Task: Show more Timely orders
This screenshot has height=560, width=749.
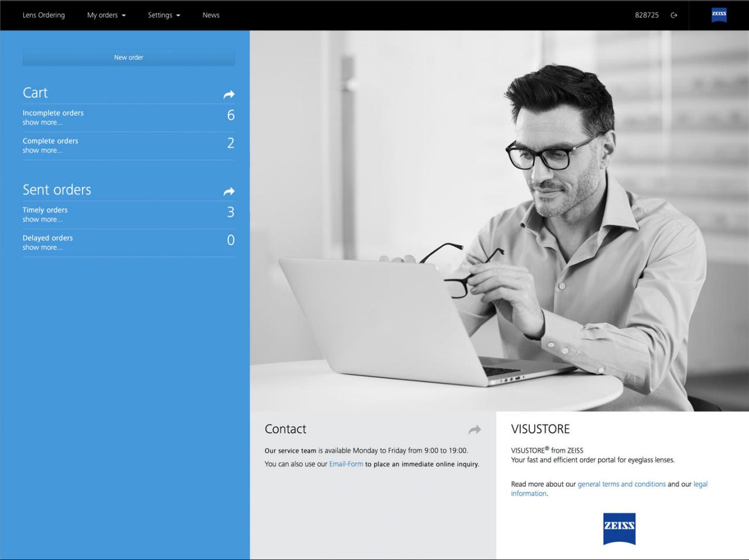Action: point(43,219)
